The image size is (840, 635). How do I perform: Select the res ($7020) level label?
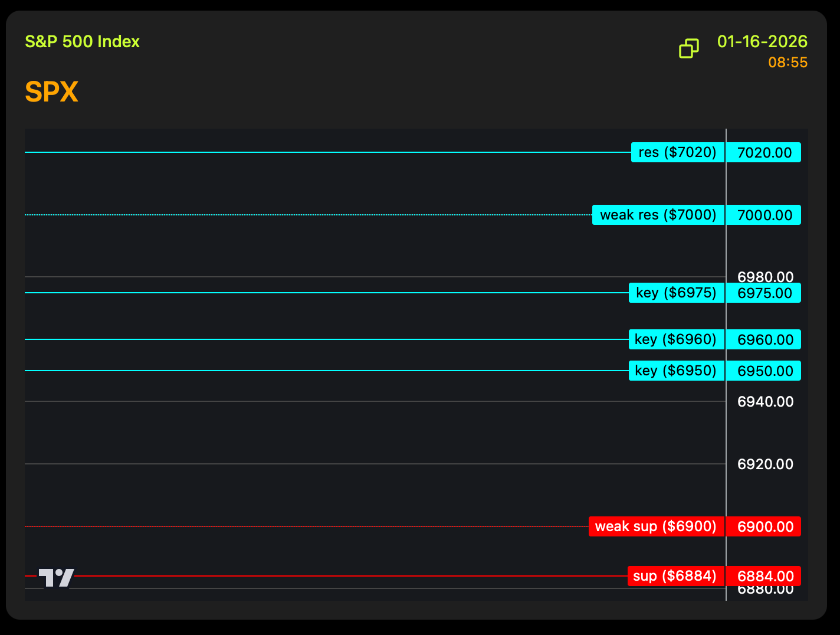[677, 152]
